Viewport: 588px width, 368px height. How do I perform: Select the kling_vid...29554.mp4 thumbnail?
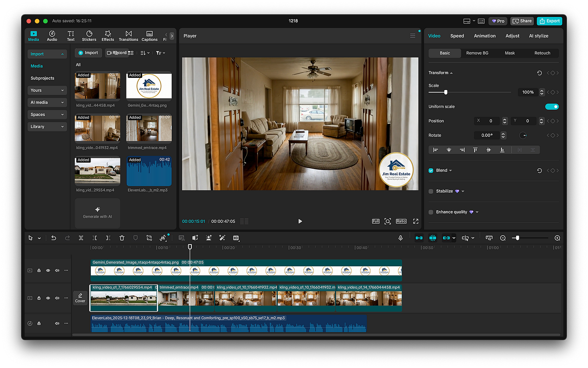(97, 171)
